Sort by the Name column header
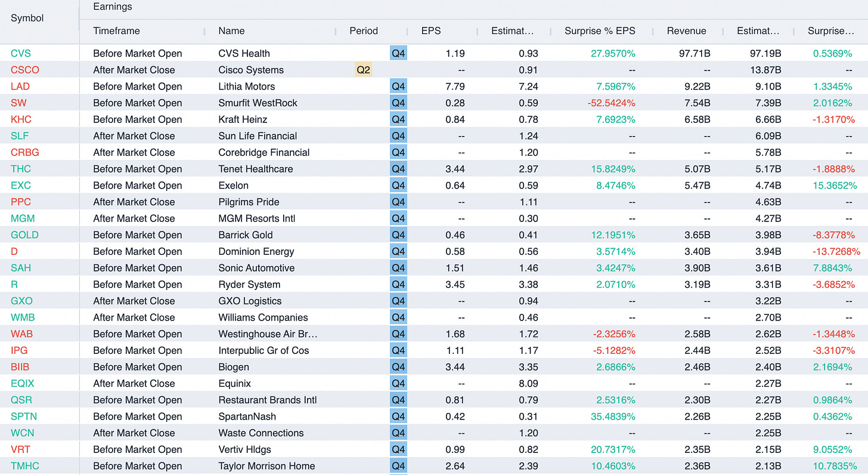Image resolution: width=868 pixels, height=475 pixels. tap(231, 31)
